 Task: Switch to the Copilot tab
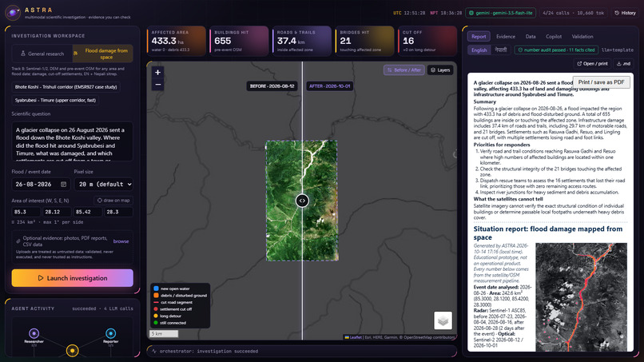point(554,37)
